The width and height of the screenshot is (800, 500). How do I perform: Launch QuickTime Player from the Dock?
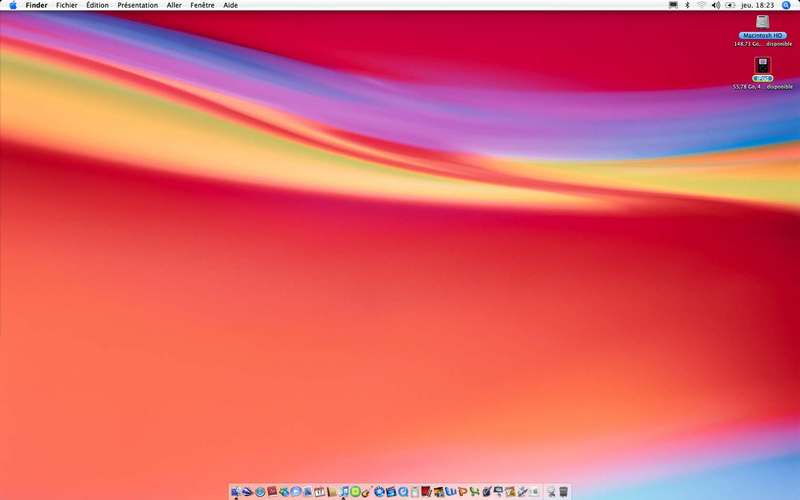(x=403, y=492)
